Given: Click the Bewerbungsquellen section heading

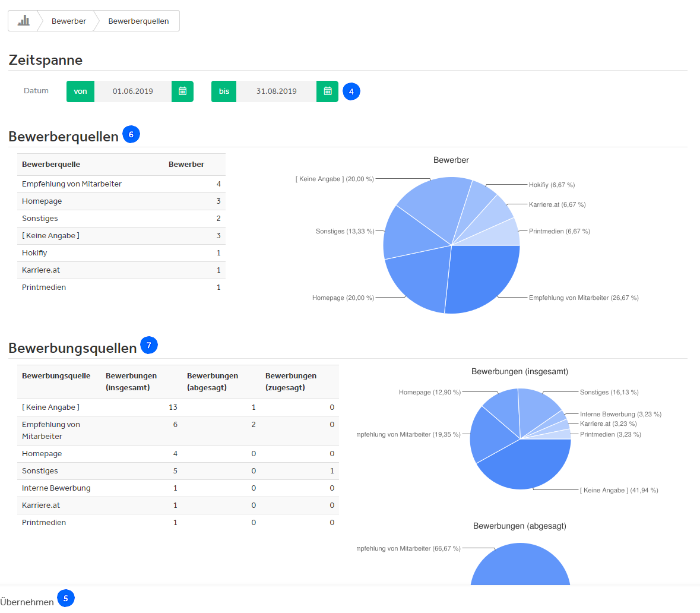Looking at the screenshot, I should [72, 347].
